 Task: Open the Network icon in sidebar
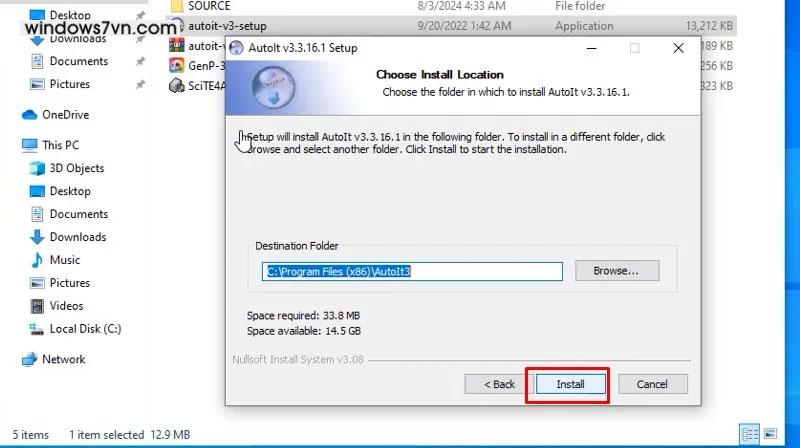coord(30,360)
